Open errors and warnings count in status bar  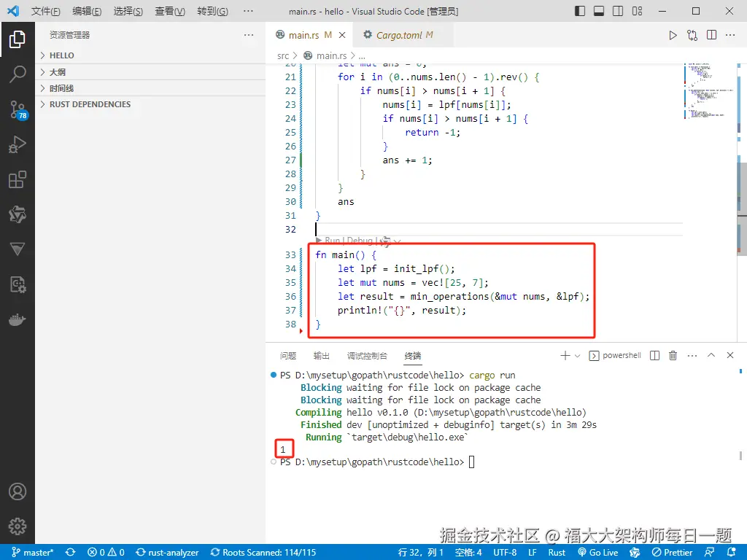107,553
